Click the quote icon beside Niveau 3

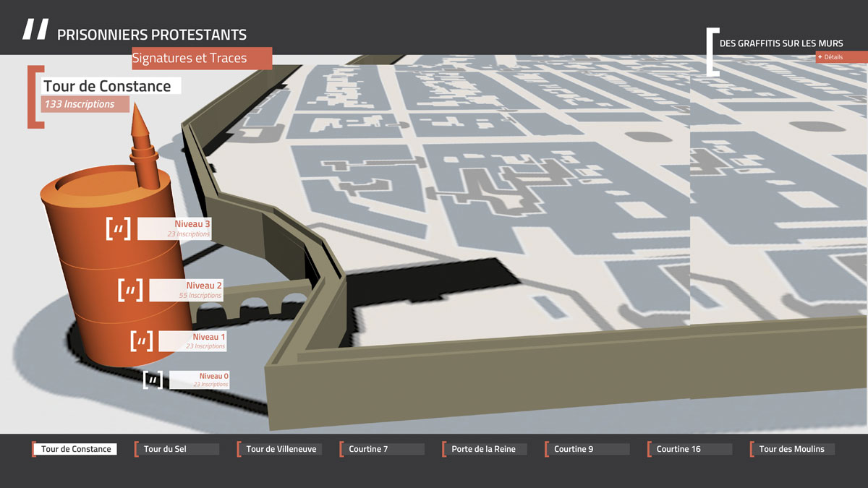(x=119, y=229)
